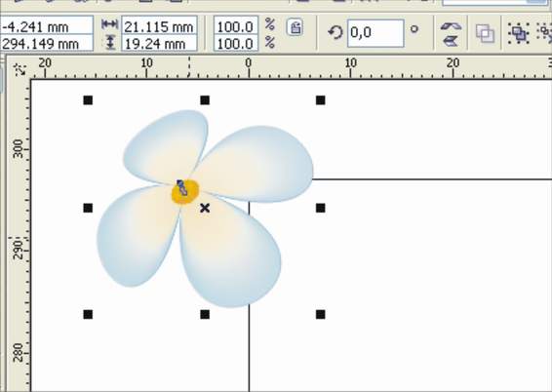This screenshot has width=552, height=392.
Task: Click the top-left selection handle
Action: [88, 100]
